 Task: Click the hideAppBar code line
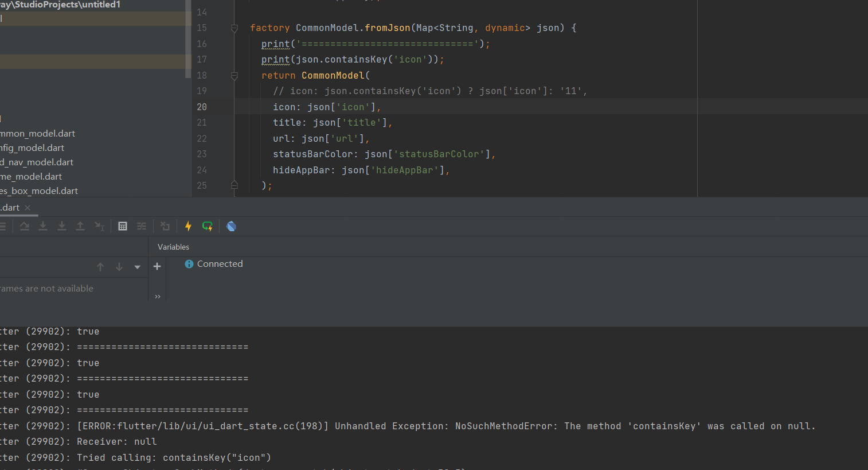(361, 170)
